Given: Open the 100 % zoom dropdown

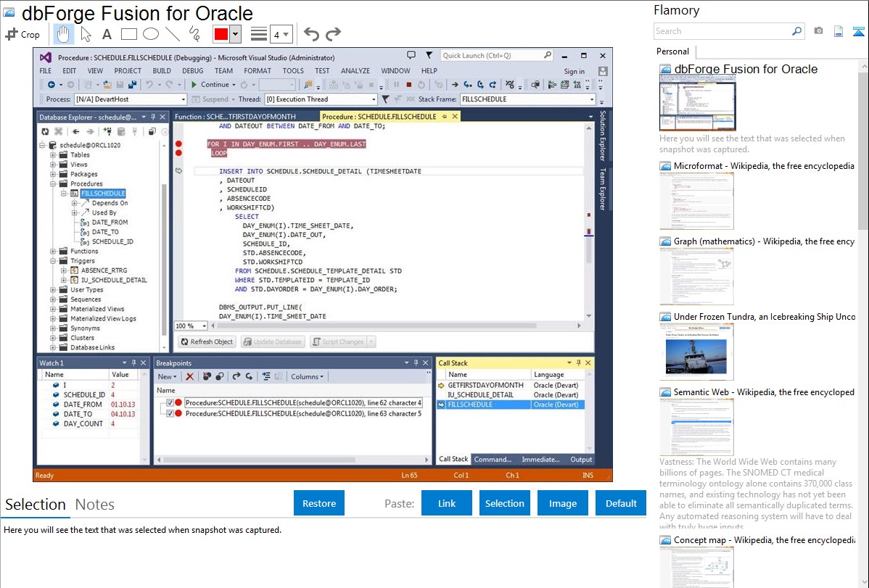Looking at the screenshot, I should [205, 326].
